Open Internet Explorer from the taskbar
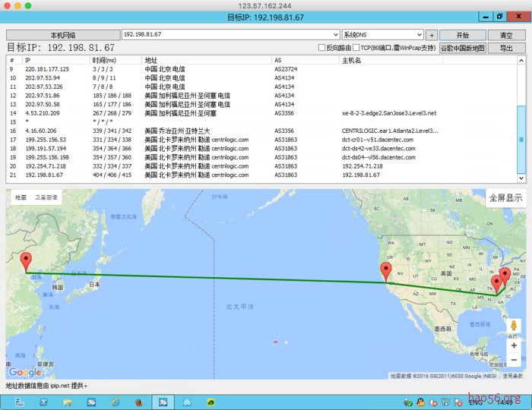The height and width of the screenshot is (410, 532). coord(116,402)
